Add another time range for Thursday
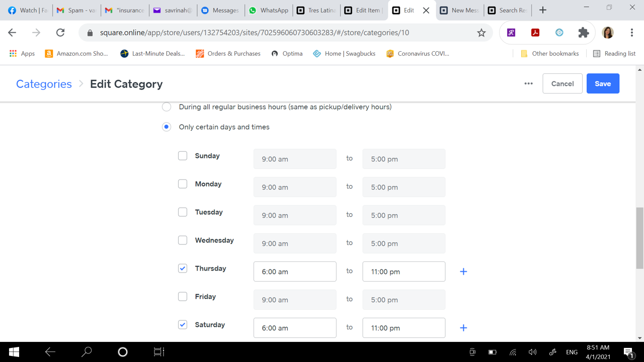The height and width of the screenshot is (362, 644). coord(463,271)
